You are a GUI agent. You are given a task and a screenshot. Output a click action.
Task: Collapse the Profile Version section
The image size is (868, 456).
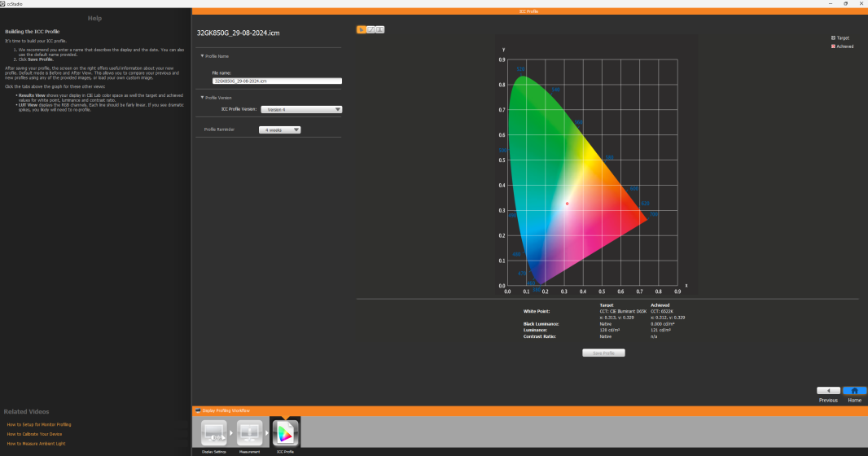coord(202,98)
